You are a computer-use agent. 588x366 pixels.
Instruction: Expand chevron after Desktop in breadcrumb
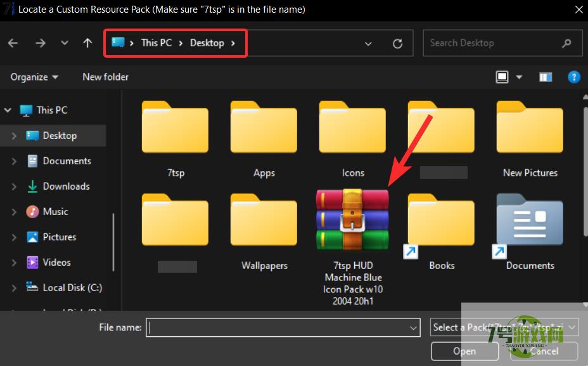click(x=233, y=43)
